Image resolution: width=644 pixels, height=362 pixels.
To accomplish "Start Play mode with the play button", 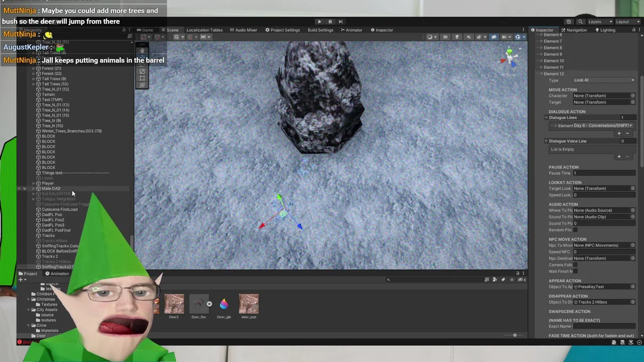I will [319, 22].
